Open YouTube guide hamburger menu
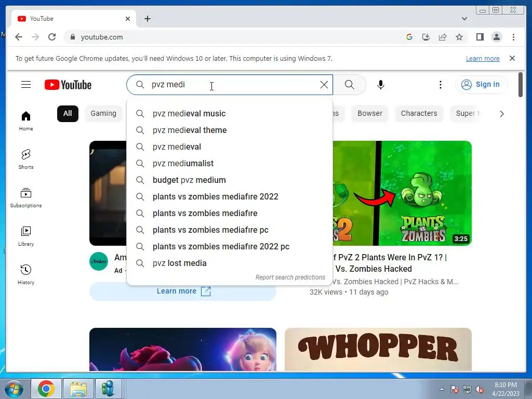This screenshot has height=399, width=532. [x=26, y=85]
